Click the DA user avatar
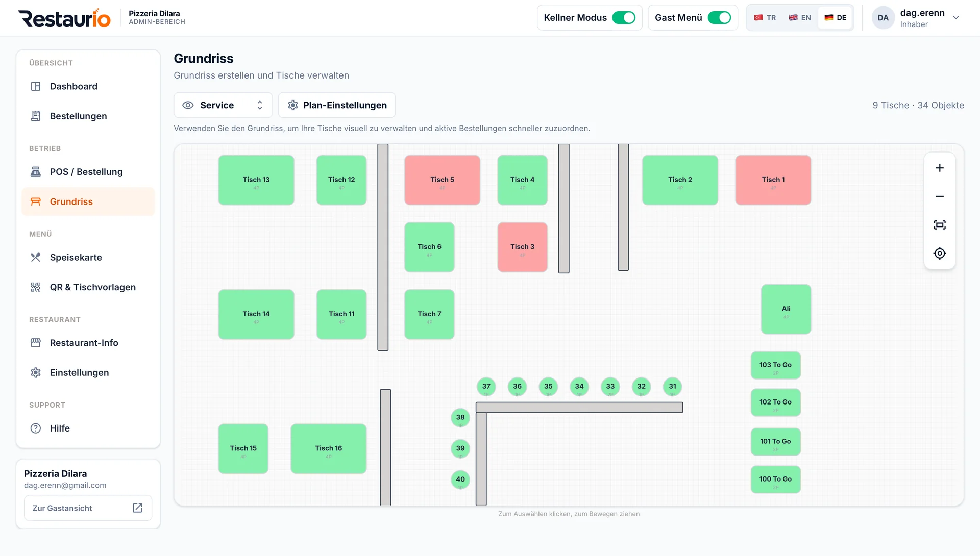Image resolution: width=980 pixels, height=556 pixels. tap(883, 18)
